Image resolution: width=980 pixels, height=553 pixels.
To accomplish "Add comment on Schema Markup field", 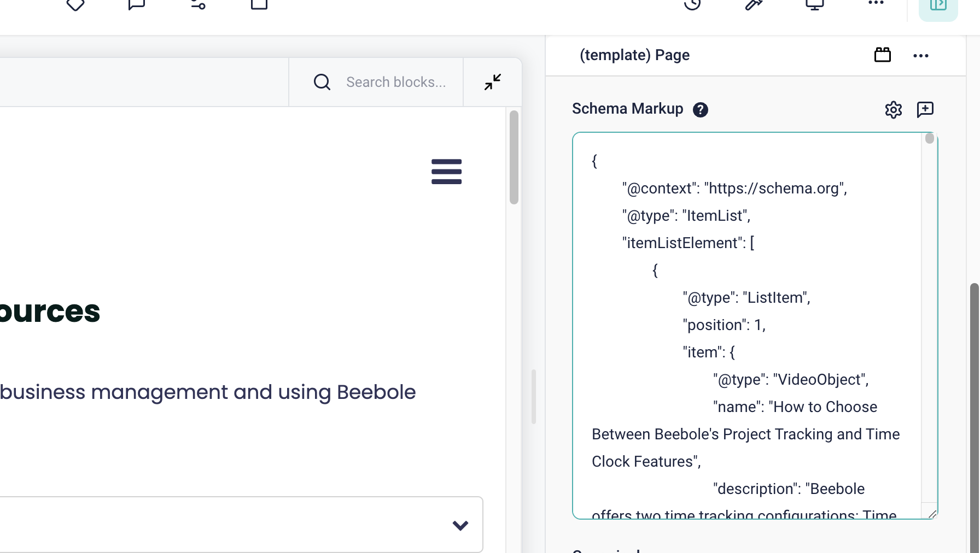I will [x=925, y=109].
